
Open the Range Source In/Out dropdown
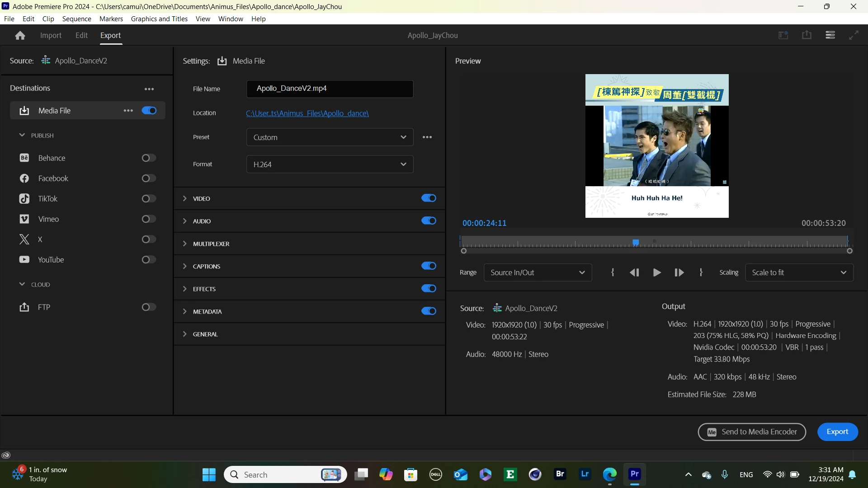coord(537,272)
